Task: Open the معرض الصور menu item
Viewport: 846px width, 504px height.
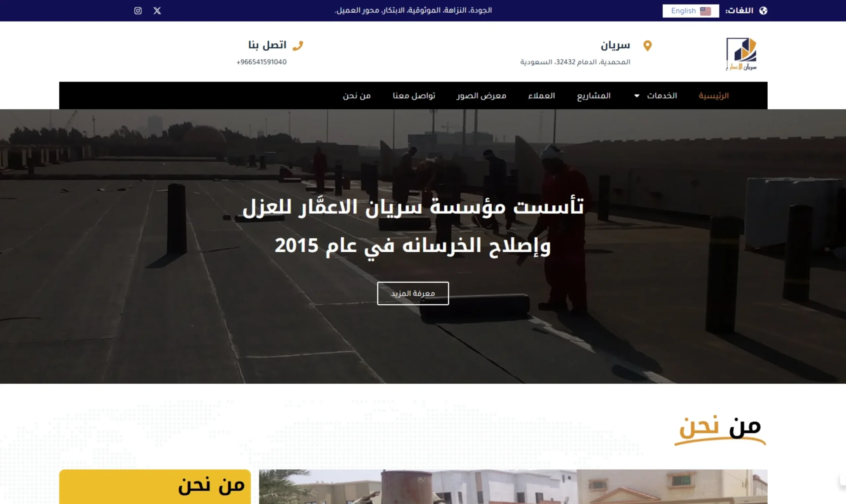Action: pos(481,96)
